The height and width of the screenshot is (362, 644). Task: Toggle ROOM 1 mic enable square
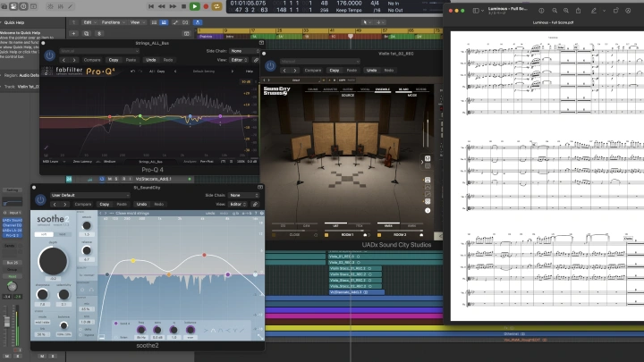326,235
